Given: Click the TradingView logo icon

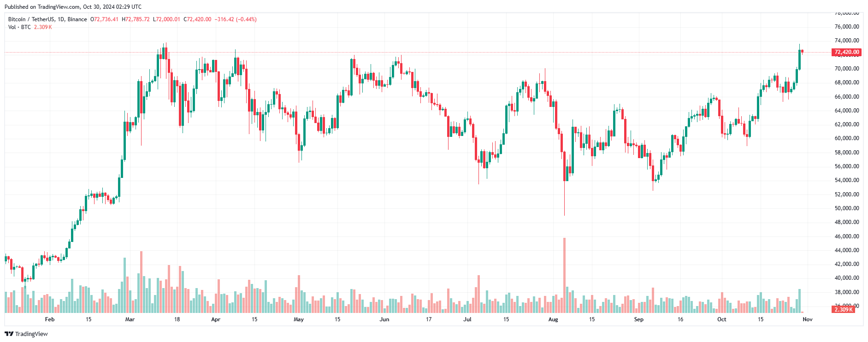Looking at the screenshot, I should (x=9, y=334).
